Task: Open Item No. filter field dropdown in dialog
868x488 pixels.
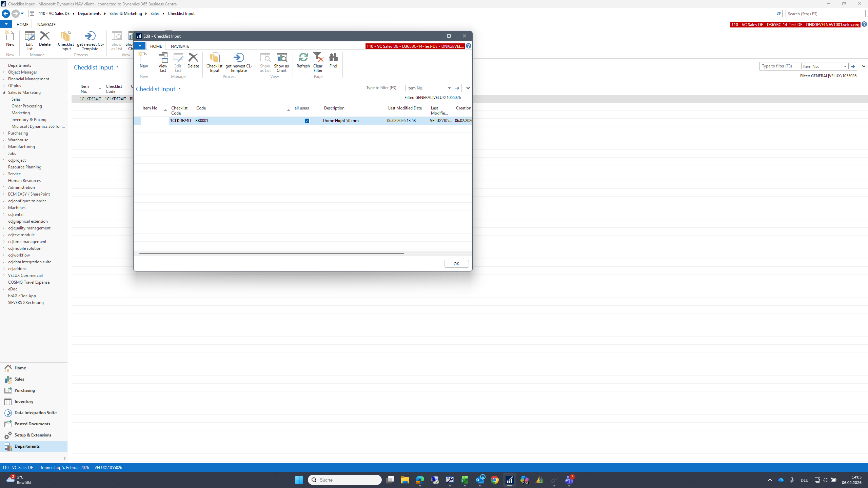Action: tap(449, 88)
